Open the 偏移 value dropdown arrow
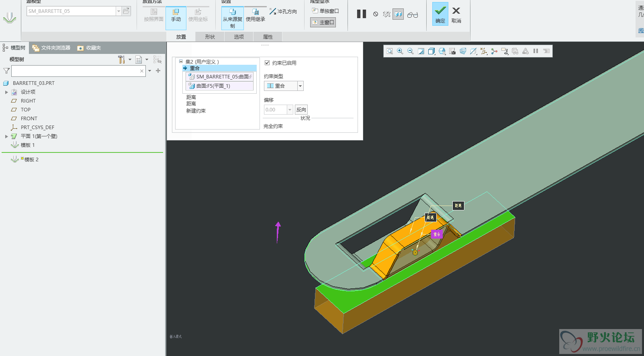The width and height of the screenshot is (644, 356). (x=290, y=109)
